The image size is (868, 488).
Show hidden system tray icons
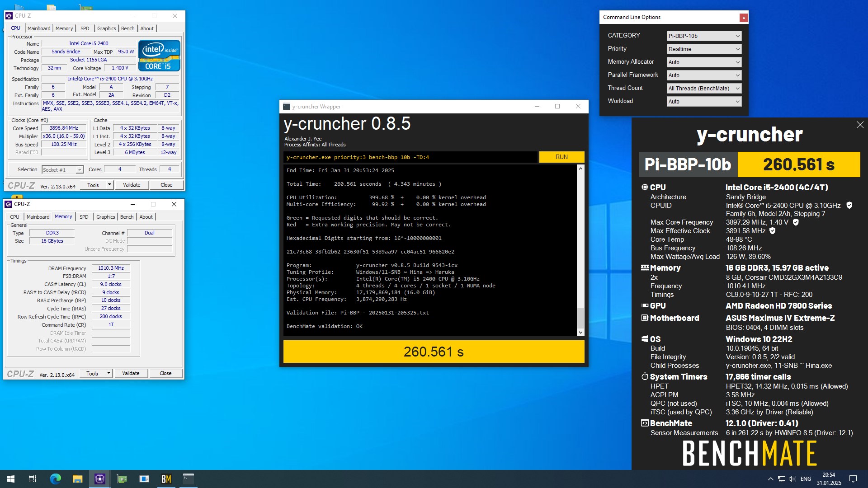pos(770,479)
